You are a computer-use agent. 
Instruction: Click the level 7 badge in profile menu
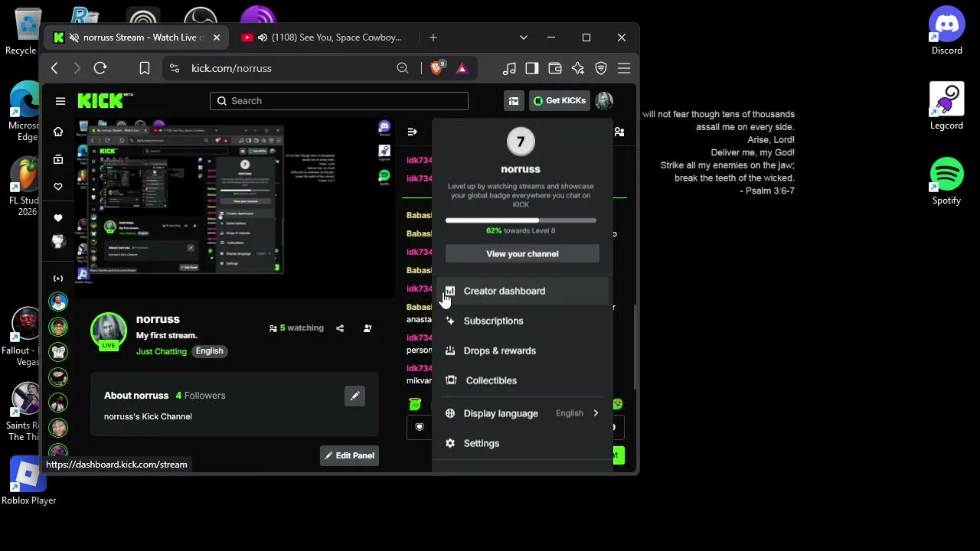[x=521, y=142]
